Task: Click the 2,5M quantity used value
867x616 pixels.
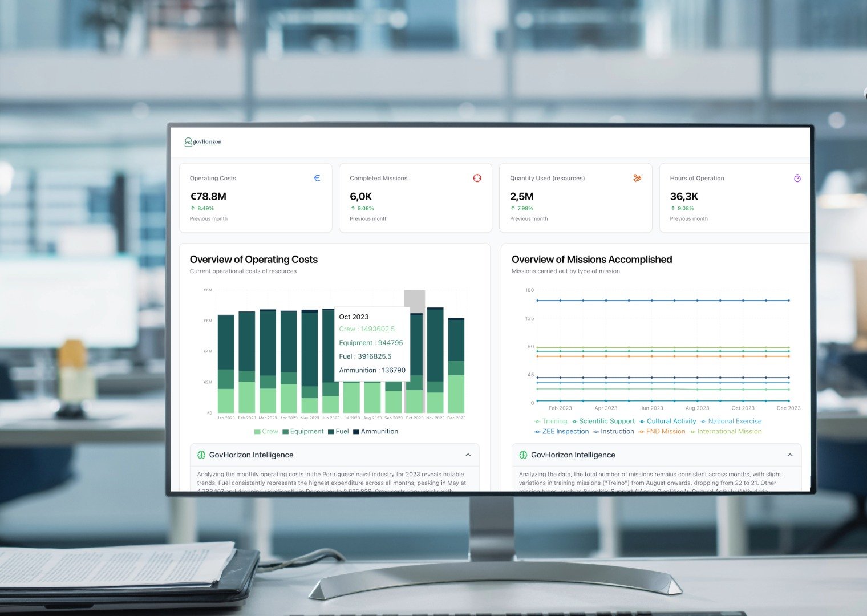Action: (522, 197)
